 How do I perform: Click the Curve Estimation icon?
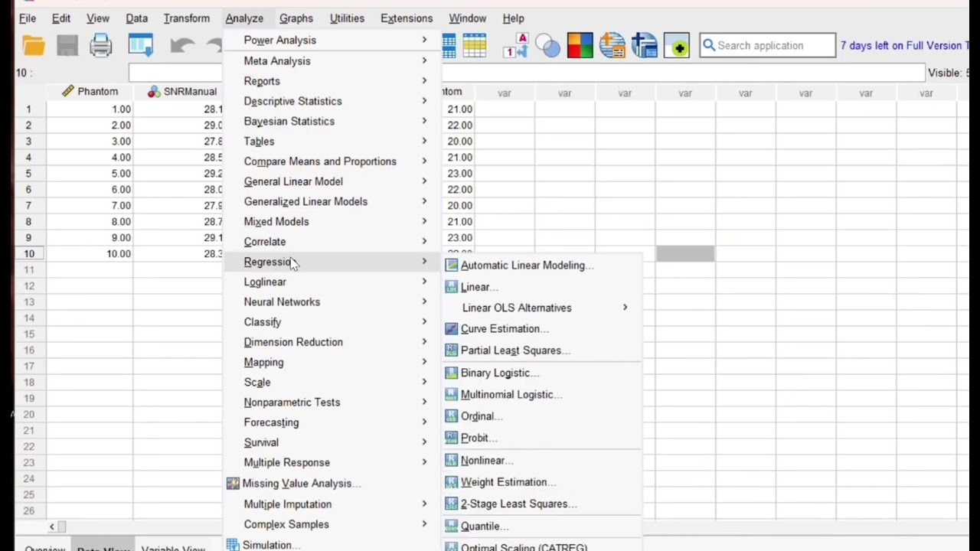[452, 329]
